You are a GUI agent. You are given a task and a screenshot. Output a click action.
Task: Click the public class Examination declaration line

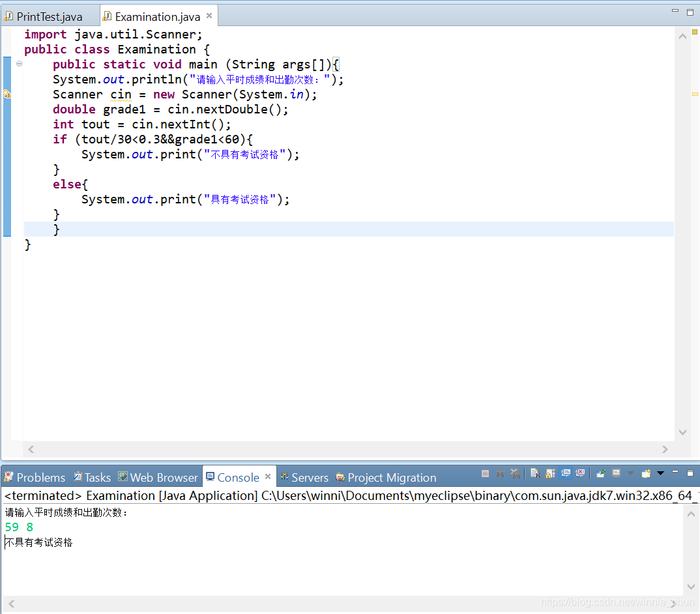point(117,49)
